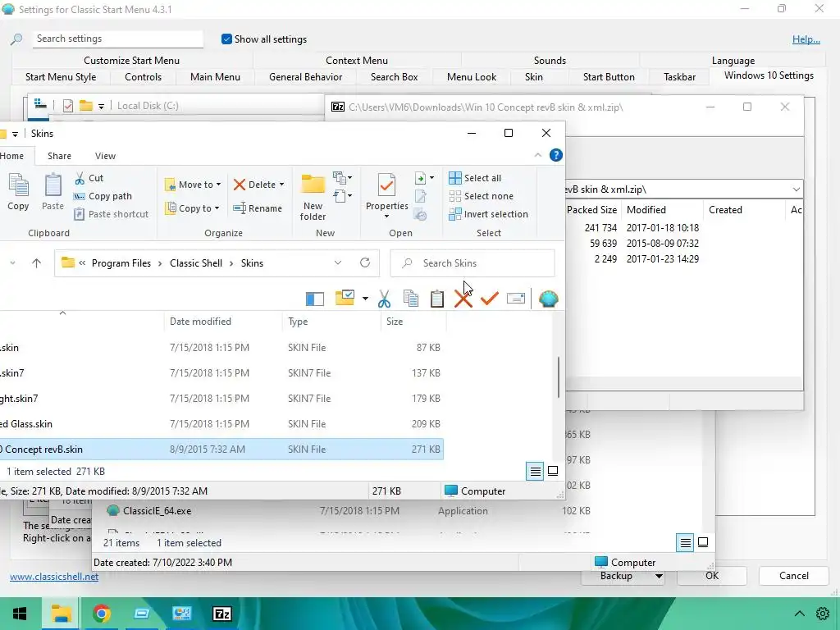The height and width of the screenshot is (630, 840).
Task: Click Invert selection in the ribbon
Action: click(x=489, y=214)
